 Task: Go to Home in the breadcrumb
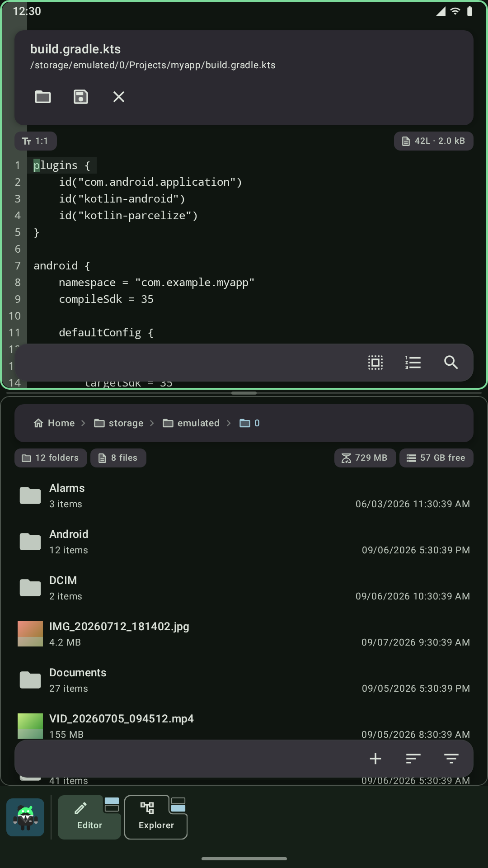(x=54, y=423)
